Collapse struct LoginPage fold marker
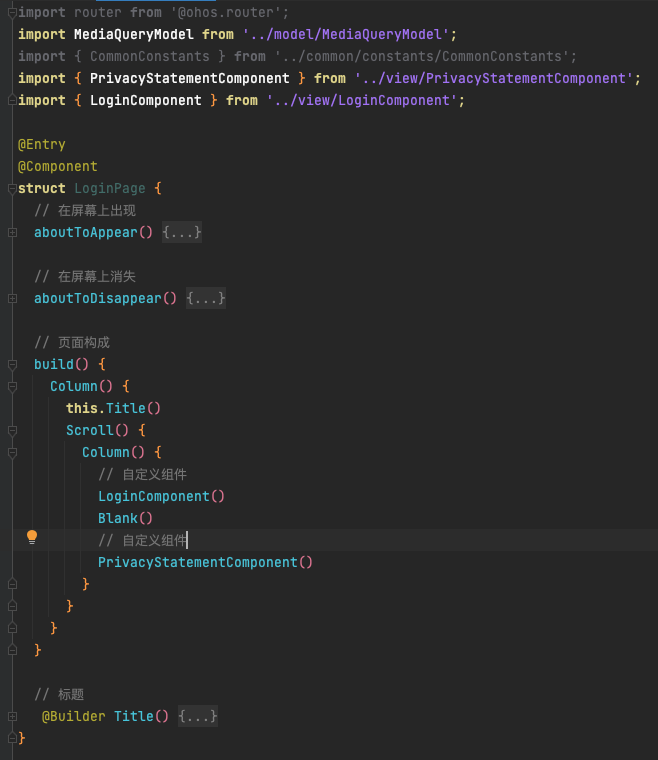 [13, 189]
